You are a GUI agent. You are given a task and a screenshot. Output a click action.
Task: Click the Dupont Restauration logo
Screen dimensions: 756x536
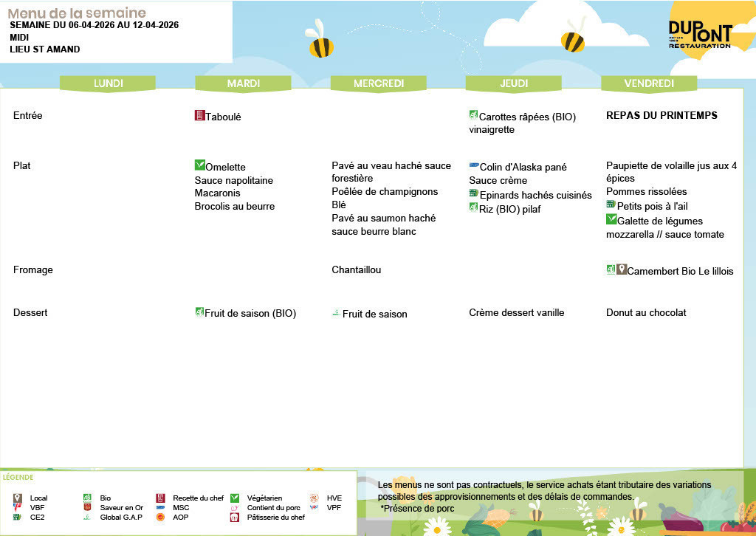pyautogui.click(x=699, y=35)
